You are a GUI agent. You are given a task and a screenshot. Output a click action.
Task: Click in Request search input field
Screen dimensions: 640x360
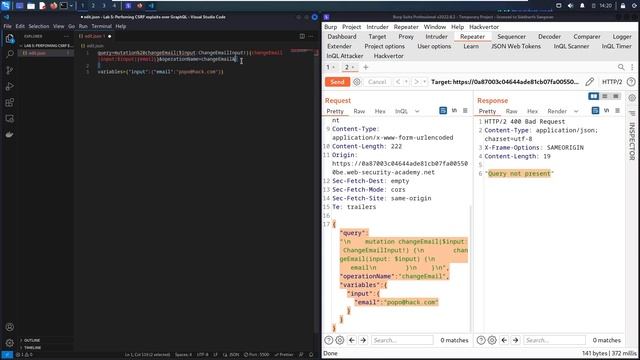402,340
